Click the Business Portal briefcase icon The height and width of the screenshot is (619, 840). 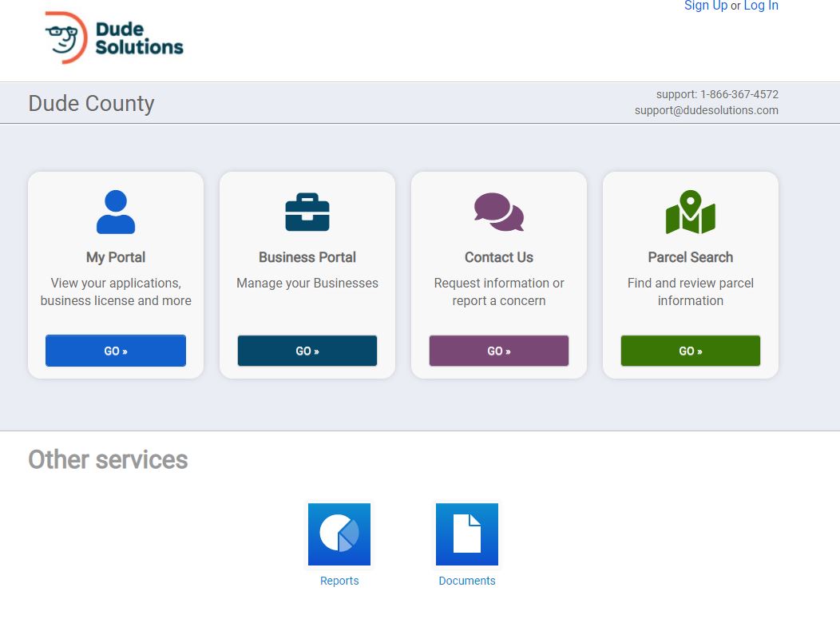click(x=307, y=209)
